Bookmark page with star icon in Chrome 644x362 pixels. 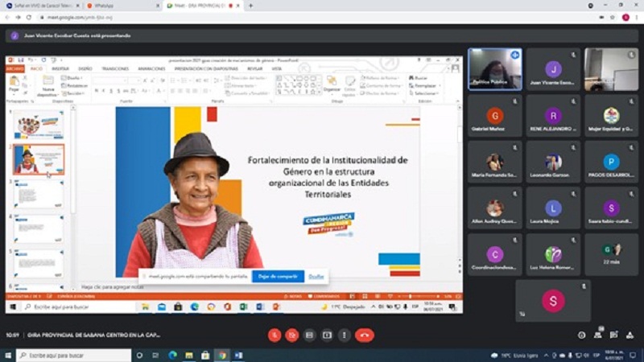(x=613, y=17)
